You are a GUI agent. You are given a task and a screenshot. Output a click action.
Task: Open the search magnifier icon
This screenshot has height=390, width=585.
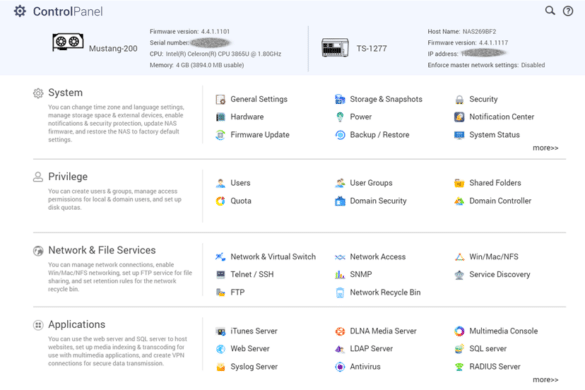pyautogui.click(x=550, y=10)
